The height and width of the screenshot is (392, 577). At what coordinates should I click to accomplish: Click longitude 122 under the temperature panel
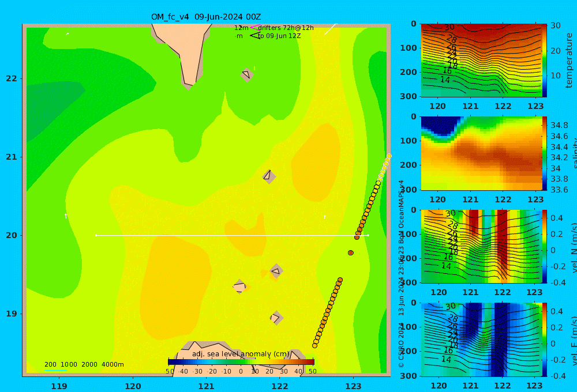(503, 106)
